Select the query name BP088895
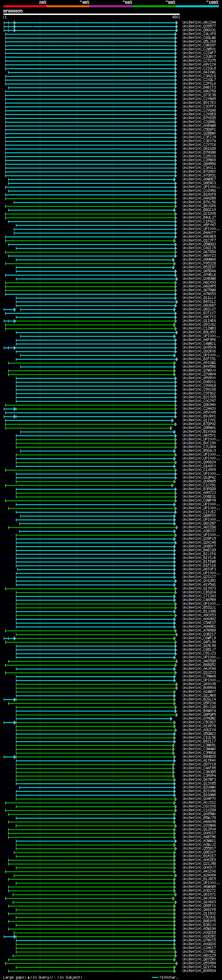This screenshot has width=222, height=980. coord(13,11)
